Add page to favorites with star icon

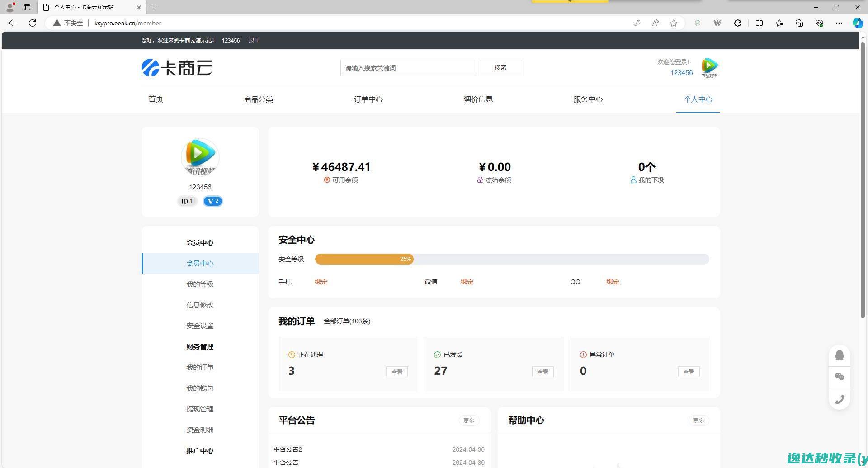[674, 23]
